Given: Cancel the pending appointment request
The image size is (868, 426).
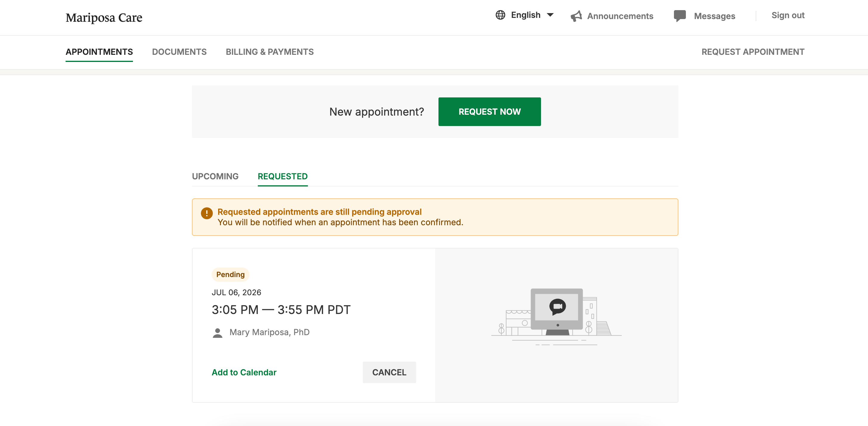Looking at the screenshot, I should [389, 372].
